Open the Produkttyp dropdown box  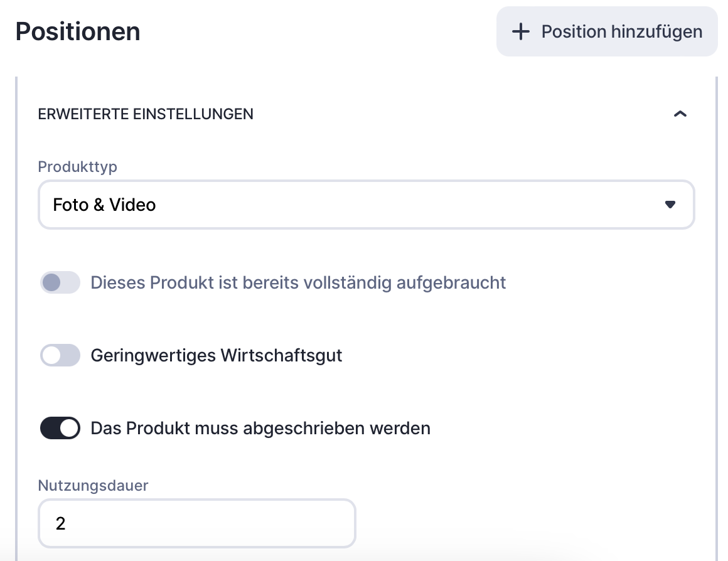point(366,205)
